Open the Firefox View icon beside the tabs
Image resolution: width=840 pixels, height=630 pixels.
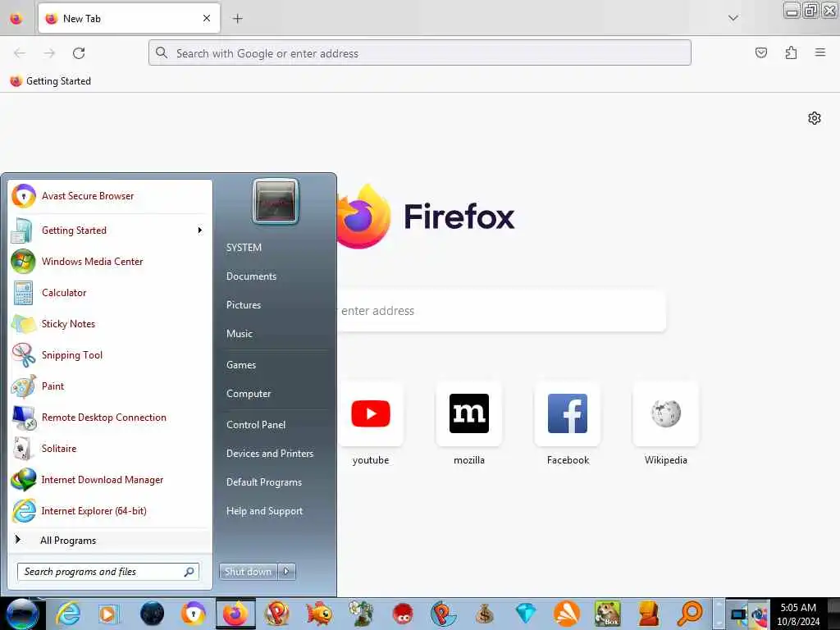pos(16,19)
